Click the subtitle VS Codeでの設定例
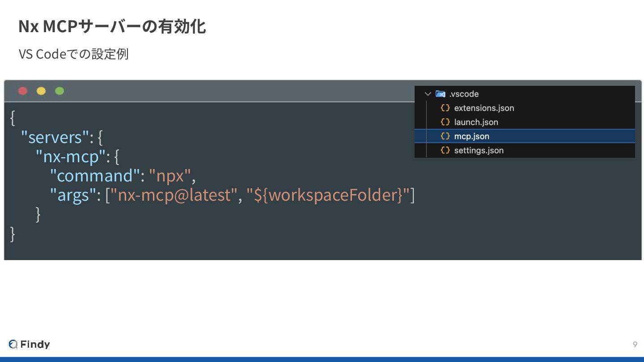This screenshot has height=362, width=644. [73, 54]
